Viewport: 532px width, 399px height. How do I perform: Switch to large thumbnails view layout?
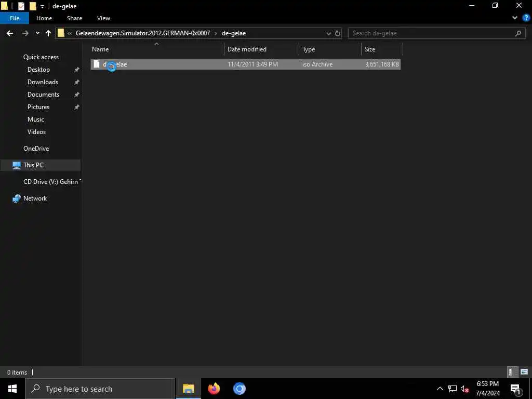(x=524, y=372)
